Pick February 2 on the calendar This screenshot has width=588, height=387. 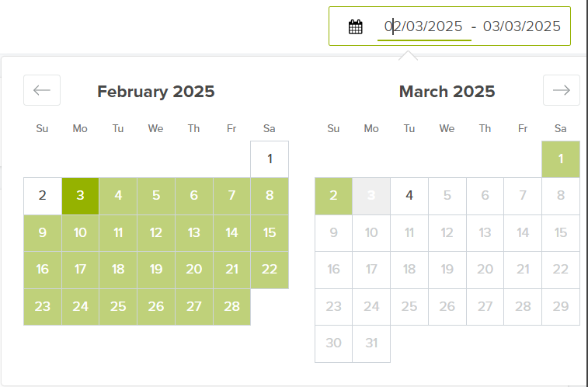[x=43, y=196]
